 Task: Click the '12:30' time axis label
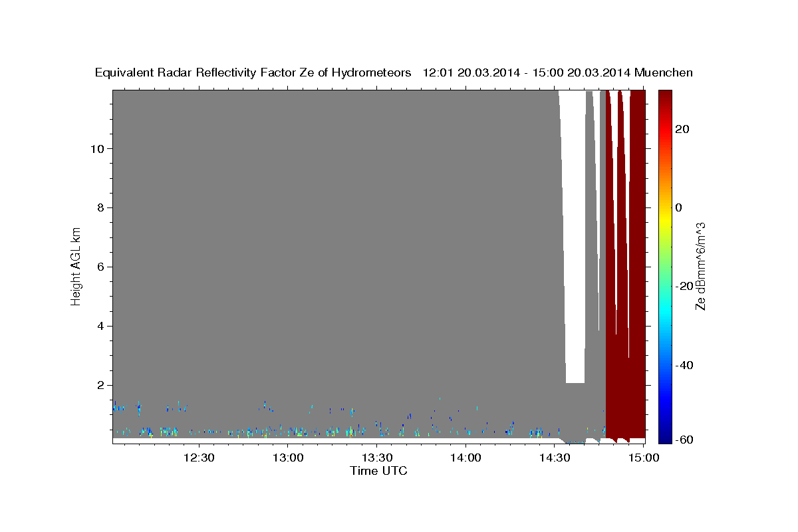(x=198, y=458)
